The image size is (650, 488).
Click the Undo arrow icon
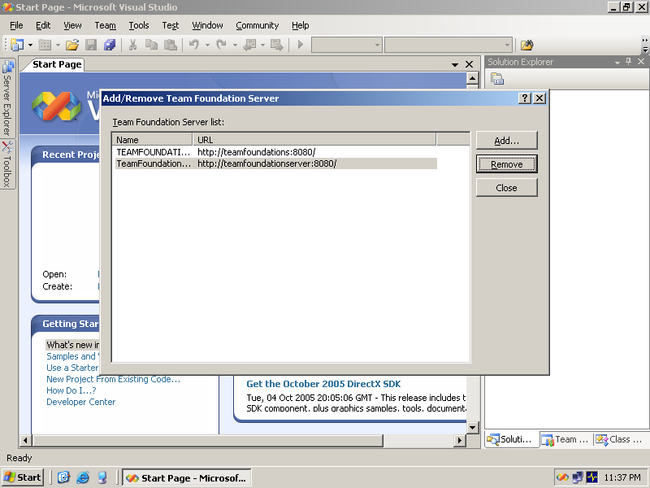click(194, 44)
